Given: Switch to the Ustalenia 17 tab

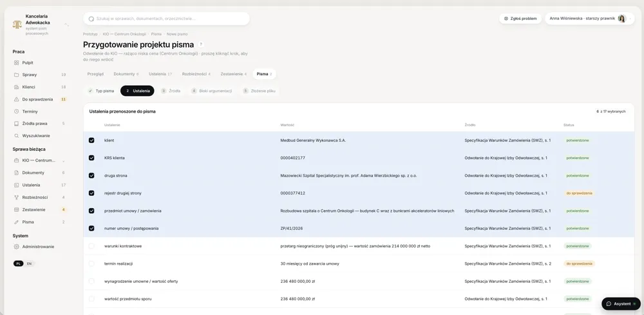Looking at the screenshot, I should (x=160, y=74).
